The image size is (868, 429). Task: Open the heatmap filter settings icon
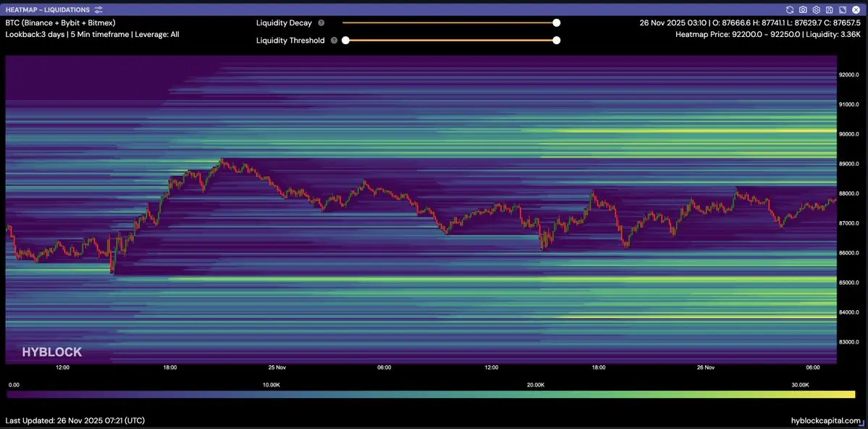tap(98, 10)
